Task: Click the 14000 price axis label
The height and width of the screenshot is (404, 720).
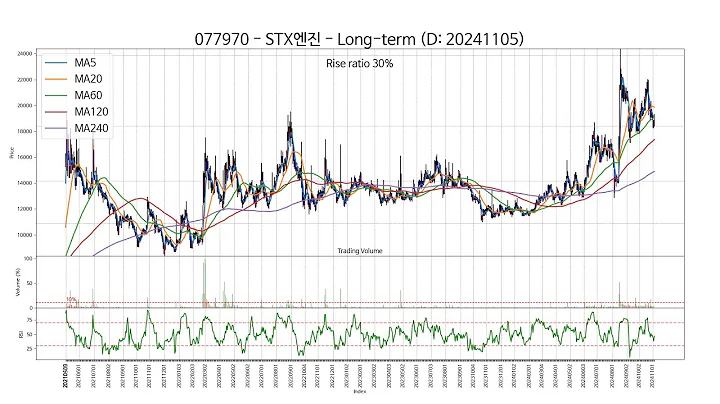Action: click(25, 183)
